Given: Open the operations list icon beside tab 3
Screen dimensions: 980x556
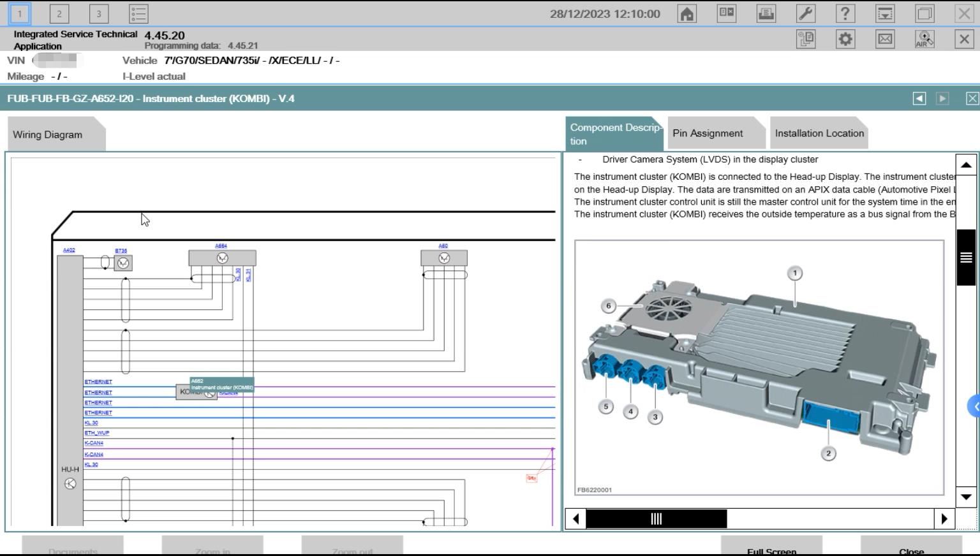Looking at the screenshot, I should point(138,13).
